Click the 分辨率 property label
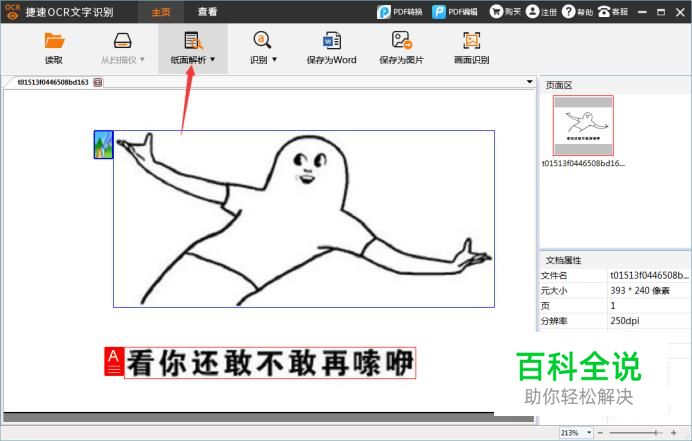 point(554,321)
